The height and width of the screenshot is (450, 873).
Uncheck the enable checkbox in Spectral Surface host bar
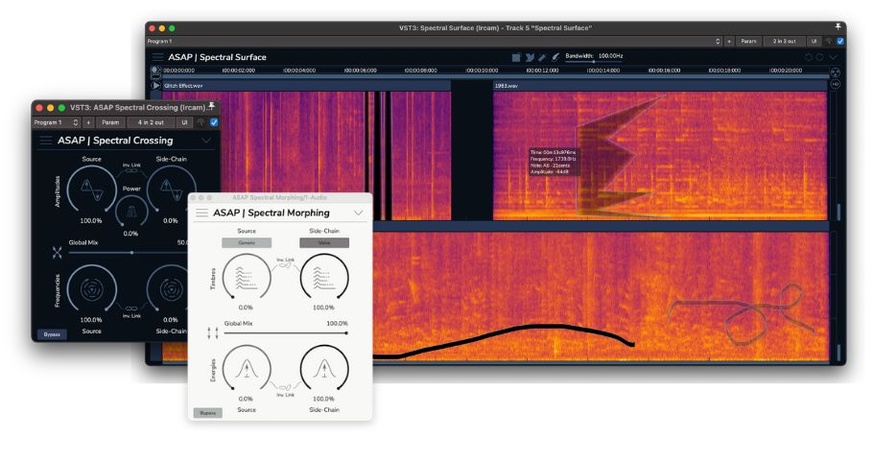tap(840, 41)
